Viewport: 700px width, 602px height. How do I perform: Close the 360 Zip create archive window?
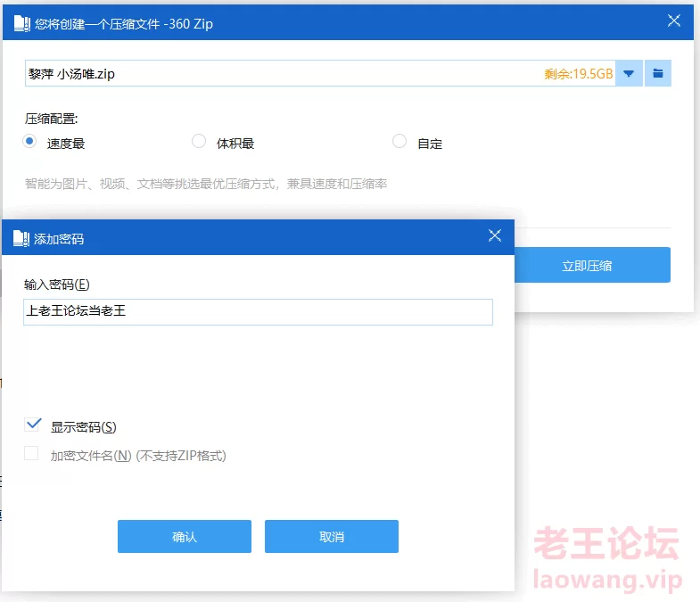coord(673,21)
